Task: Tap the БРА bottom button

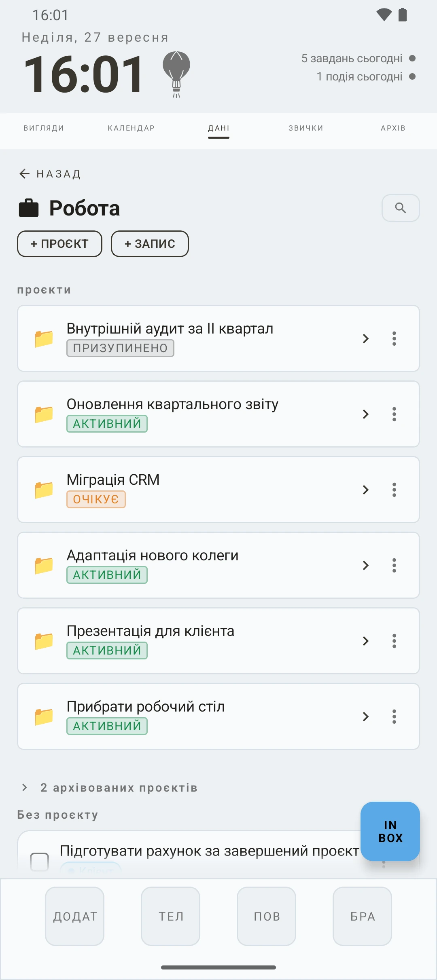Action: (363, 916)
